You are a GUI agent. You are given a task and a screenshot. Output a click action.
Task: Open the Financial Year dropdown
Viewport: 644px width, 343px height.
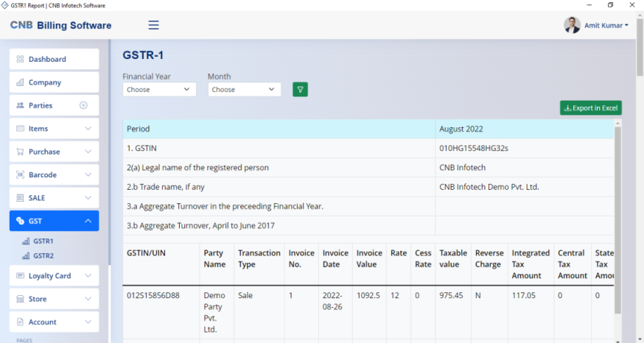point(159,89)
